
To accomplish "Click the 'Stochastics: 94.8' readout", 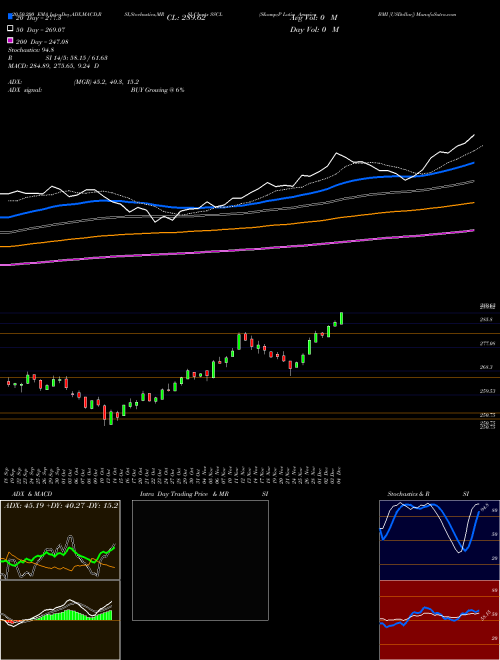I will point(31,50).
